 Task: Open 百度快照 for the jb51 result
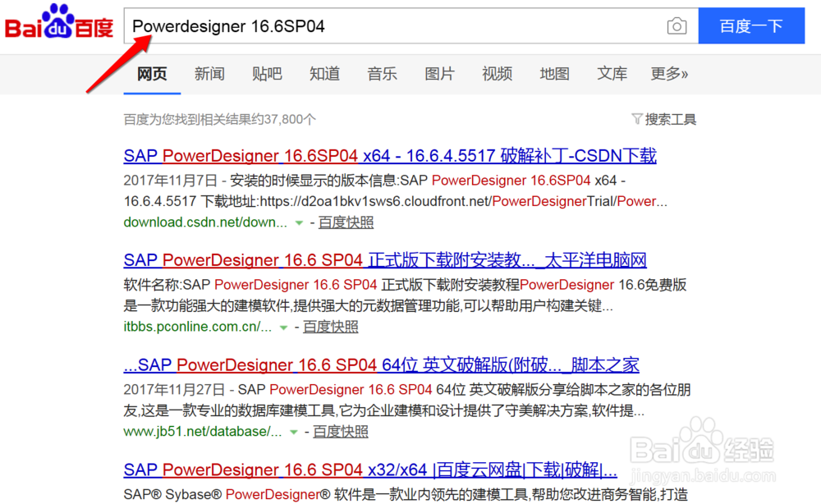341,432
